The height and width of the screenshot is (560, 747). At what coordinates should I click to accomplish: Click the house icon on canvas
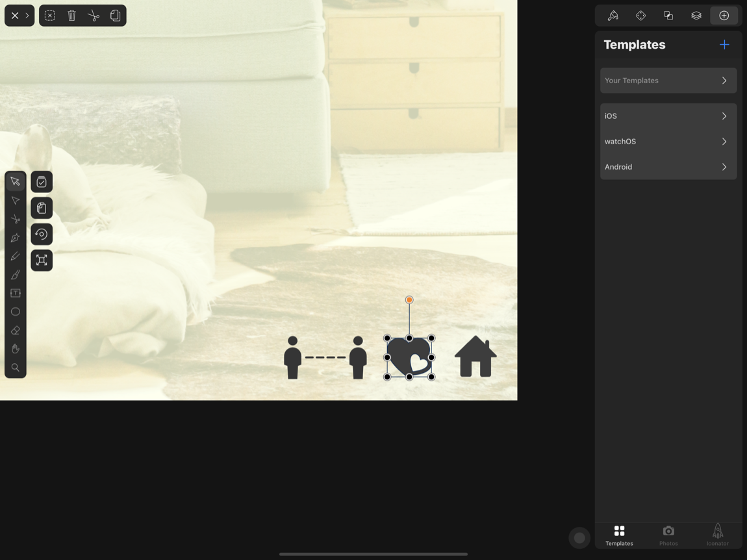click(475, 357)
